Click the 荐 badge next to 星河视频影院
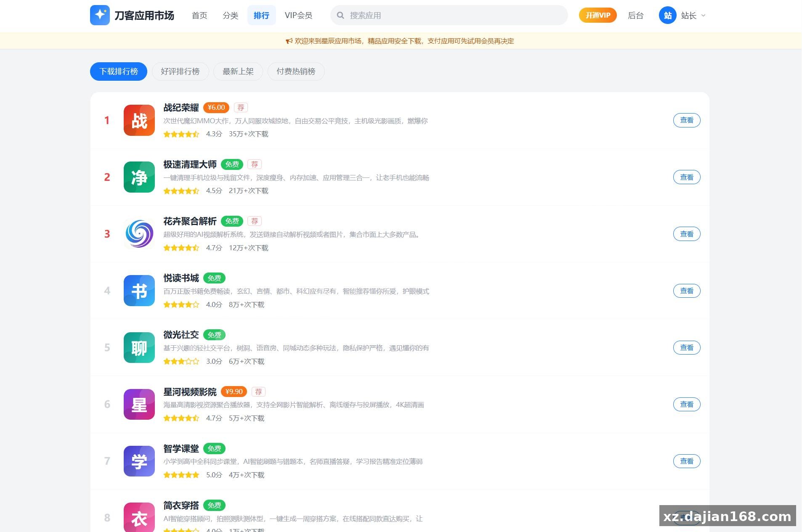 click(258, 392)
